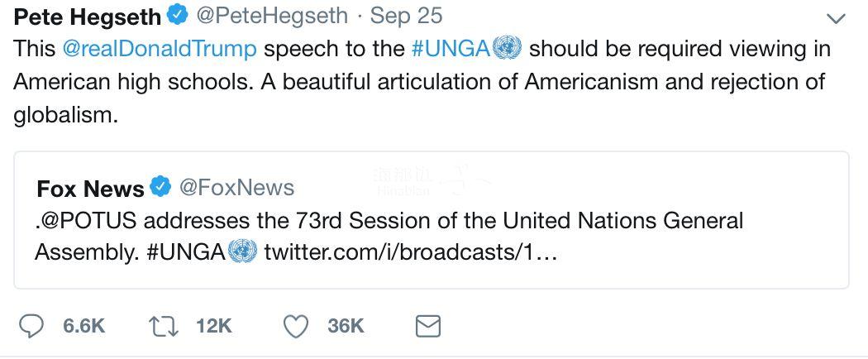
Task: Retweet using the arrows icon
Action: click(x=164, y=326)
